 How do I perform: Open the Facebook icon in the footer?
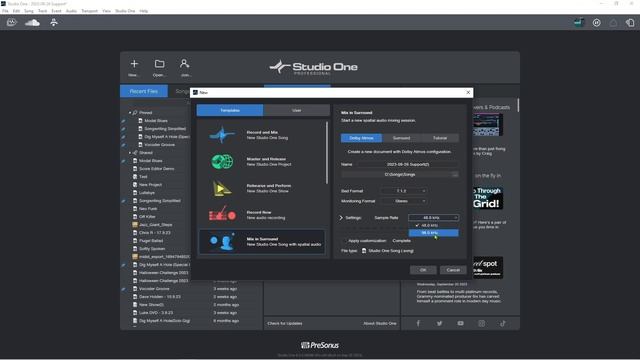pos(418,323)
